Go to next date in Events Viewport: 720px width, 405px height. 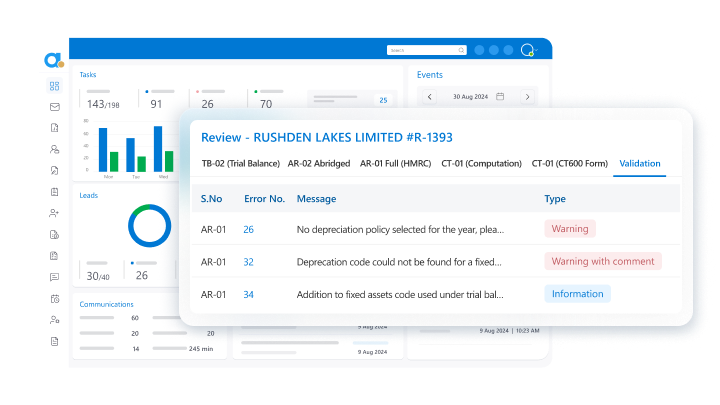tap(527, 97)
